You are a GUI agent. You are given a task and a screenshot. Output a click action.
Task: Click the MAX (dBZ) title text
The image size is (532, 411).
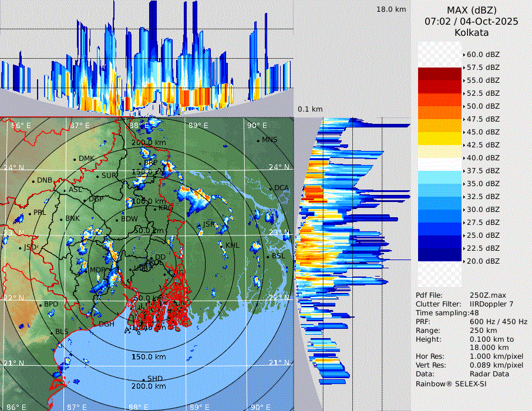coord(470,10)
